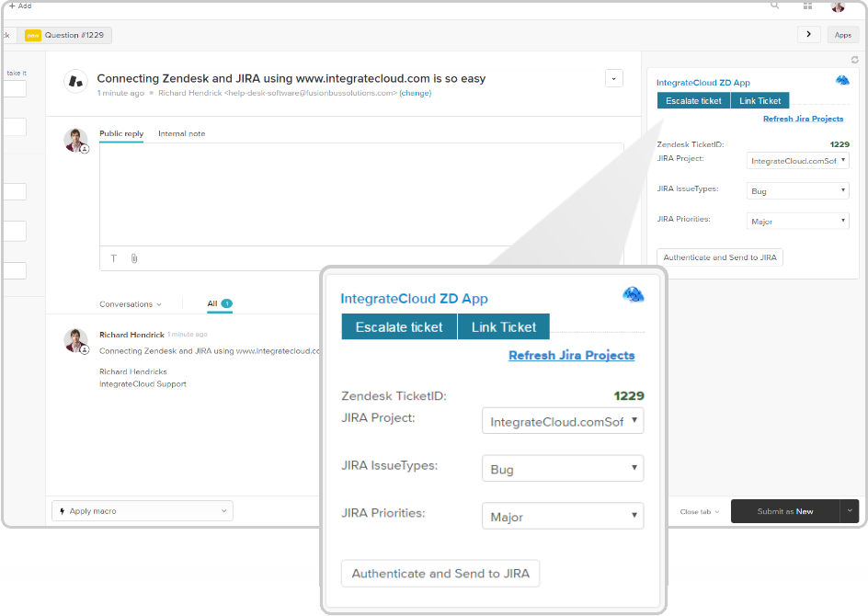
Task: Open the apps grid icon in top bar
Action: pos(807,6)
